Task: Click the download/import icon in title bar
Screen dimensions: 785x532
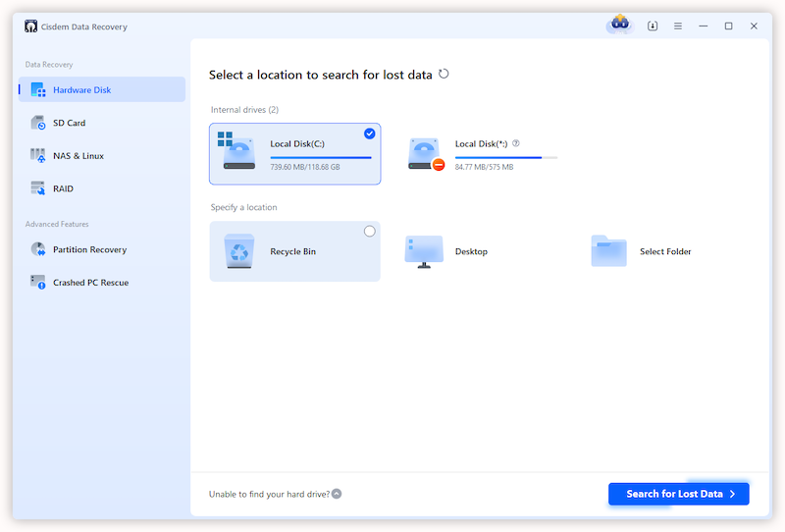Action: coord(653,27)
